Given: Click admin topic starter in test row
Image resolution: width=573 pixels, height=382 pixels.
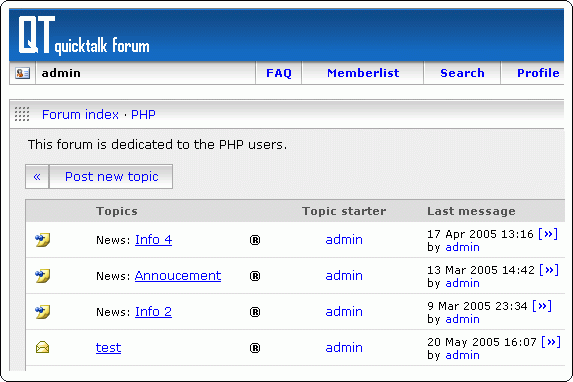Looking at the screenshot, I should (344, 347).
